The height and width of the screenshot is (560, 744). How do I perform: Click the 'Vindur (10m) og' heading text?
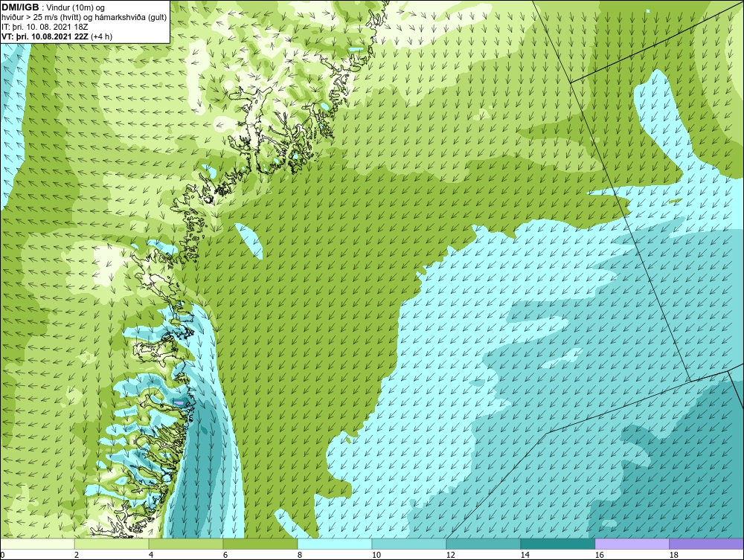coord(77,8)
